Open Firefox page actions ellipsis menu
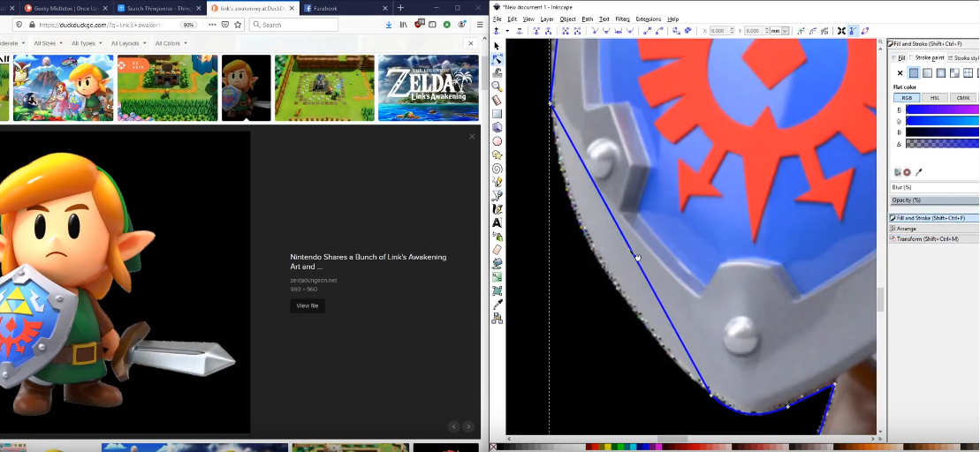 (212, 25)
